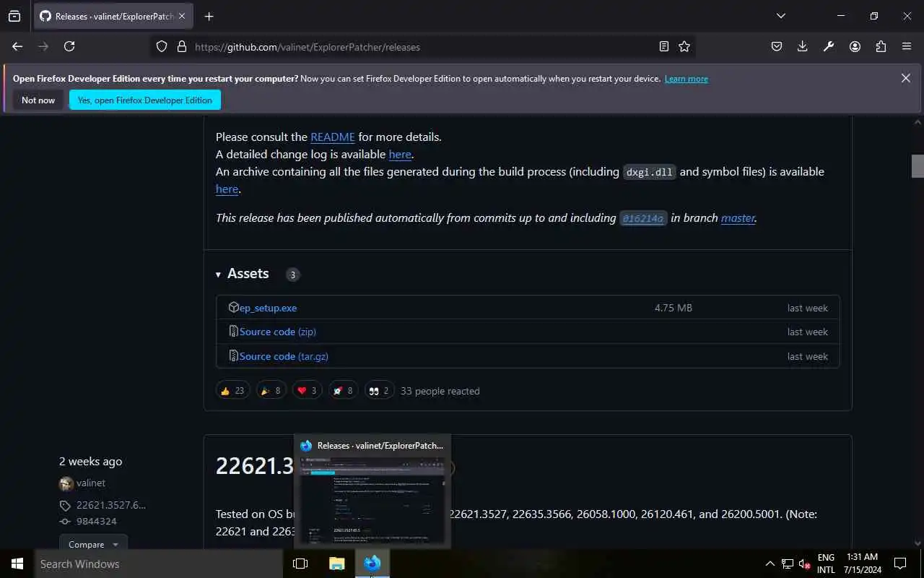The height and width of the screenshot is (578, 924).
Task: Open the network tray icon
Action: point(788,564)
